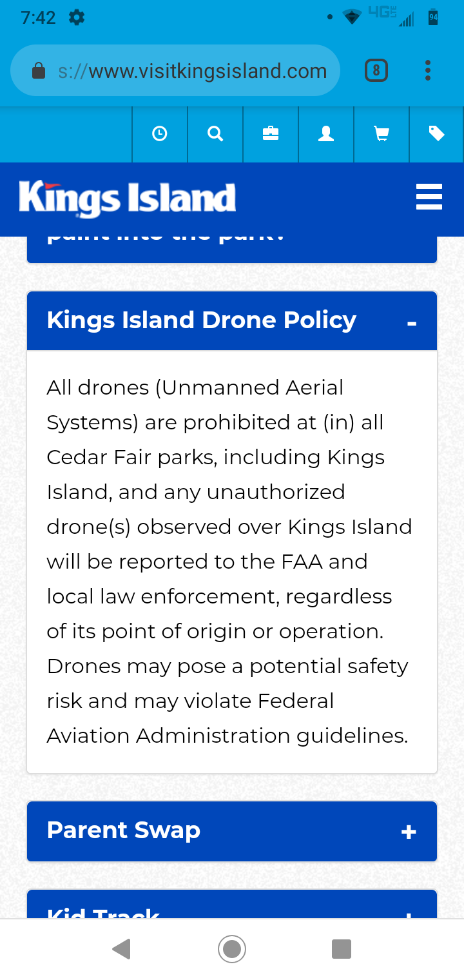Open the briefcase jobs icon

click(271, 134)
